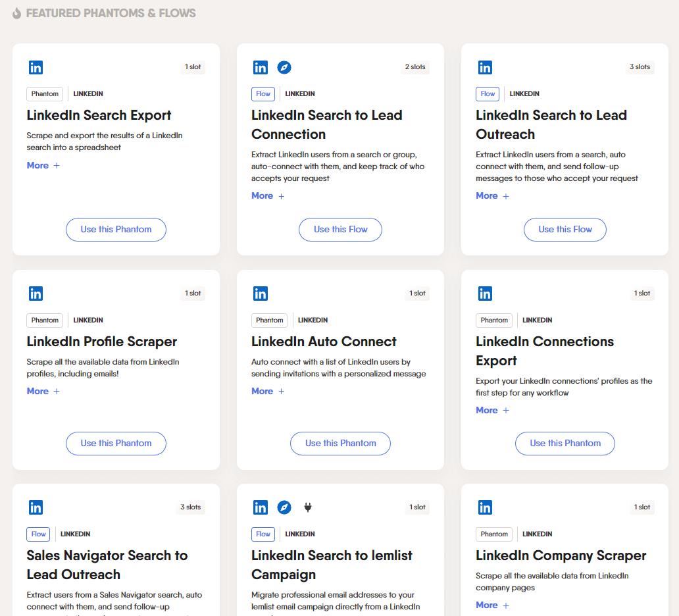
Task: Click Flow tag on Search to Lead Connection card
Action: click(x=263, y=94)
